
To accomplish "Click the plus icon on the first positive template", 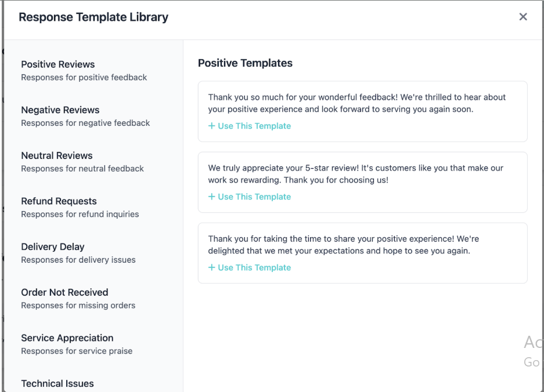I will point(211,126).
